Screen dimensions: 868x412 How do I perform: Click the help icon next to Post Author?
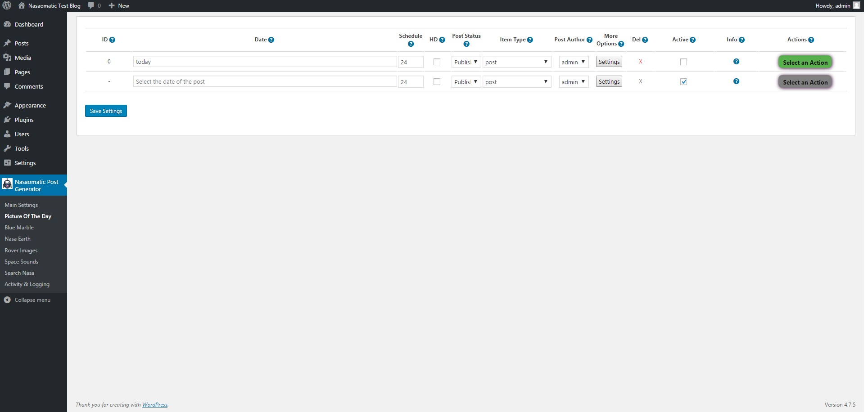coord(589,40)
